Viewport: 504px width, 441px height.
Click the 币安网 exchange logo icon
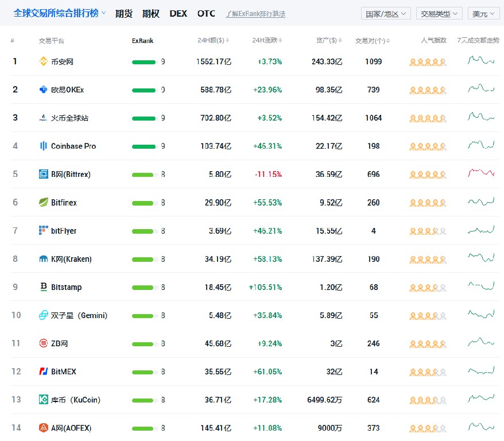pyautogui.click(x=44, y=61)
